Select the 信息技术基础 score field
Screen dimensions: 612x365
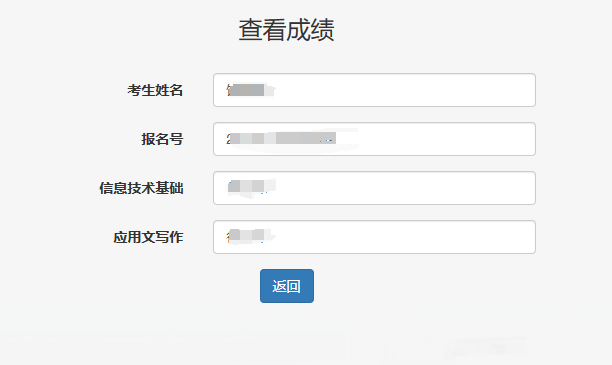(x=374, y=188)
